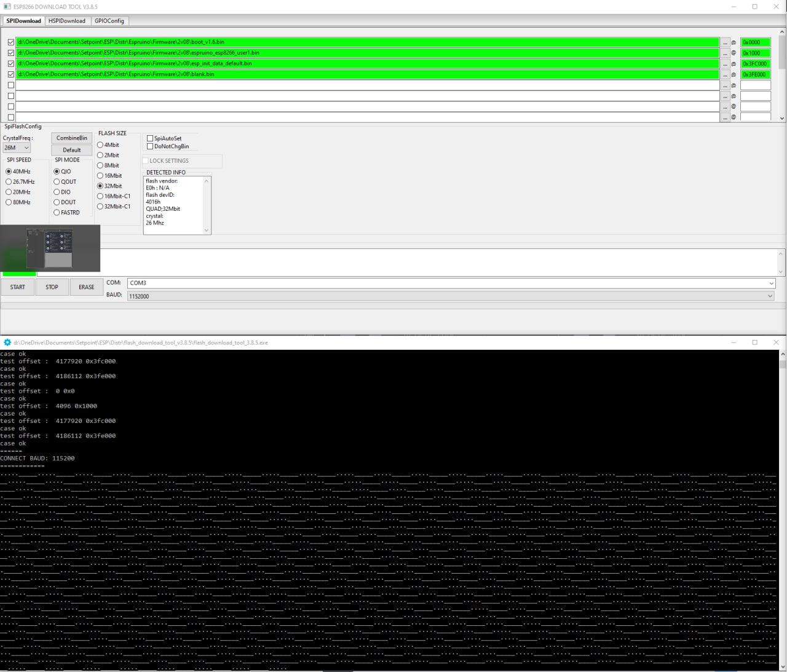This screenshot has height=672, width=787.
Task: Click browse button for espruino_esp8266_user1.bin row
Action: pyautogui.click(x=725, y=53)
